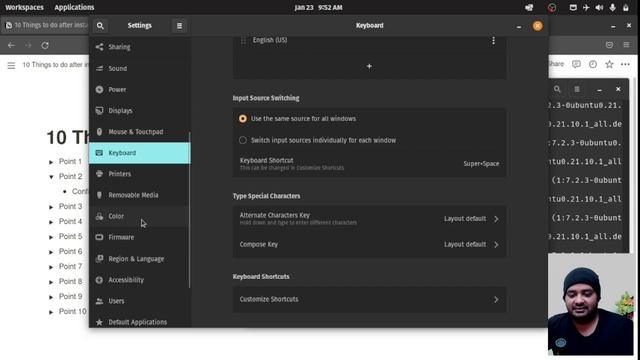Viewport: 640px width, 360px height.
Task: Open Default Applications settings
Action: coord(139,322)
